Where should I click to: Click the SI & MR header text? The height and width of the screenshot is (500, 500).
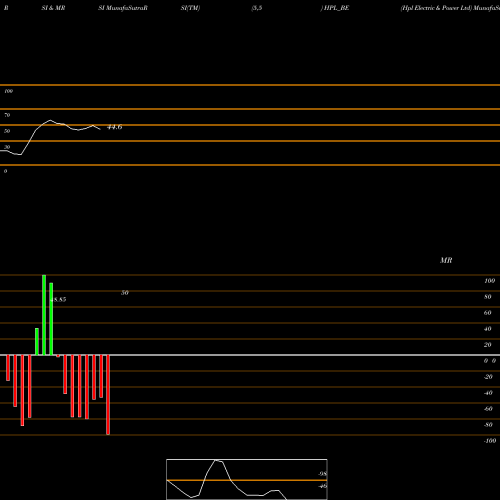pos(53,8)
